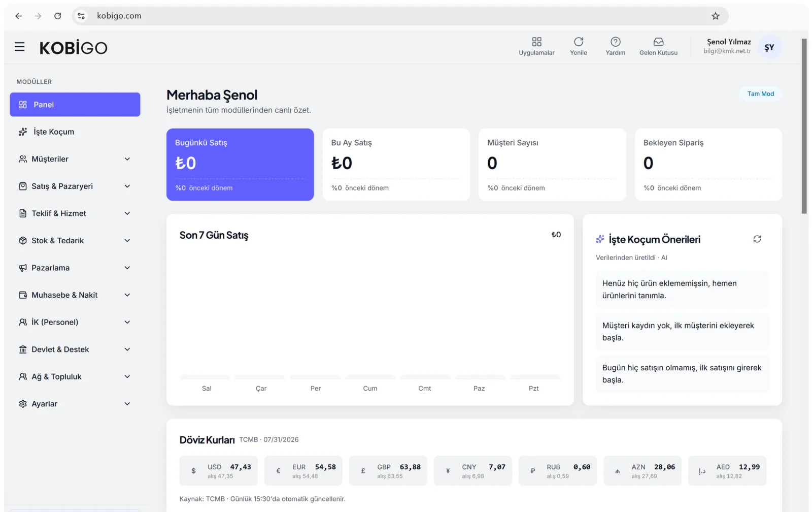812x512 pixels.
Task: Select the Panel menu item
Action: 75,105
